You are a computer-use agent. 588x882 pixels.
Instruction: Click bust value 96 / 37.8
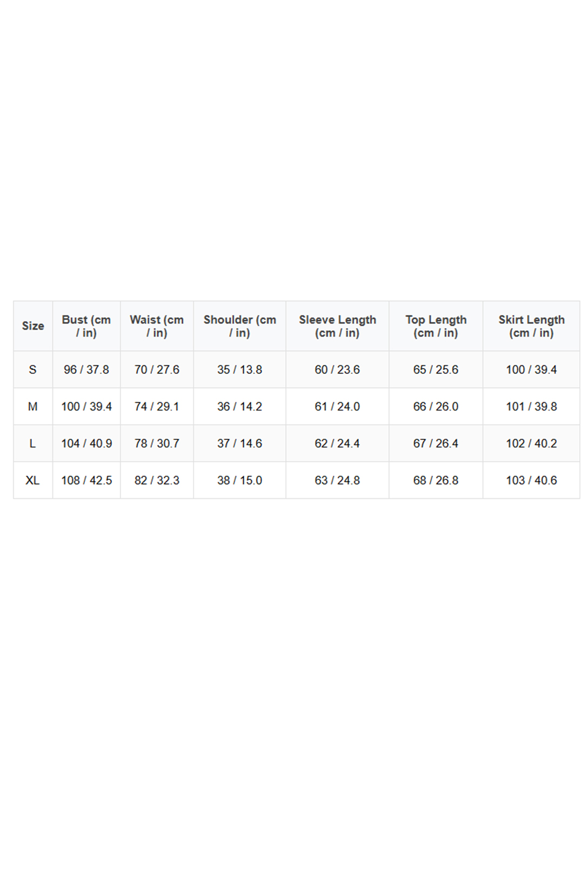pos(86,370)
